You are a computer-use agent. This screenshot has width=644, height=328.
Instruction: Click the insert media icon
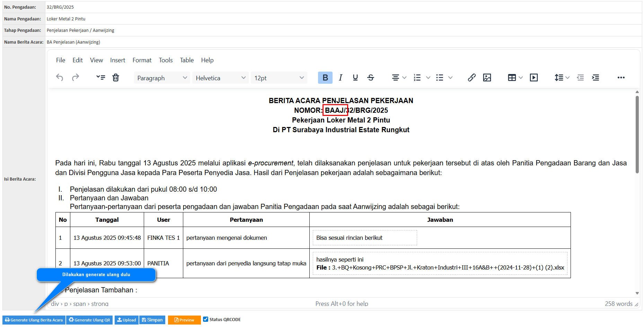[x=534, y=78]
